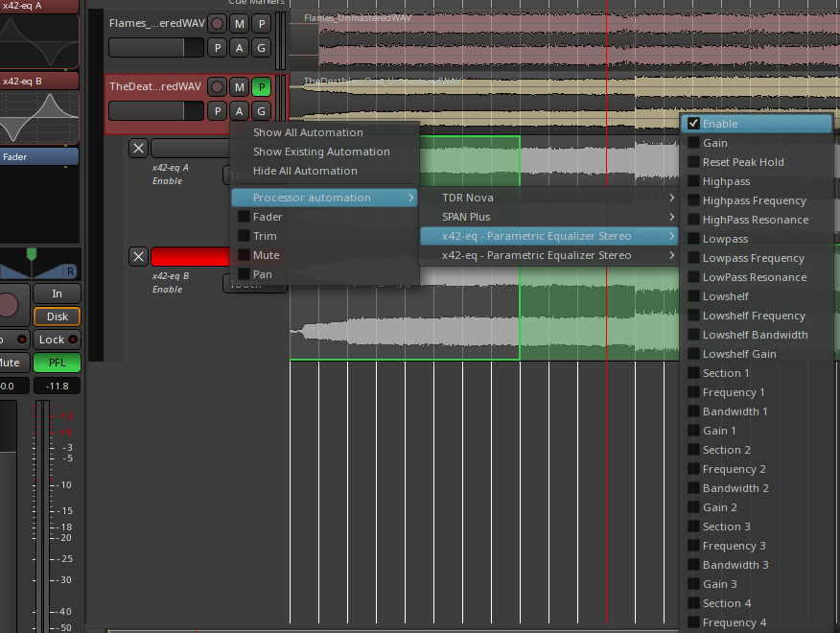This screenshot has width=840, height=633.
Task: Click the Disk monitoring button
Action: (x=57, y=316)
